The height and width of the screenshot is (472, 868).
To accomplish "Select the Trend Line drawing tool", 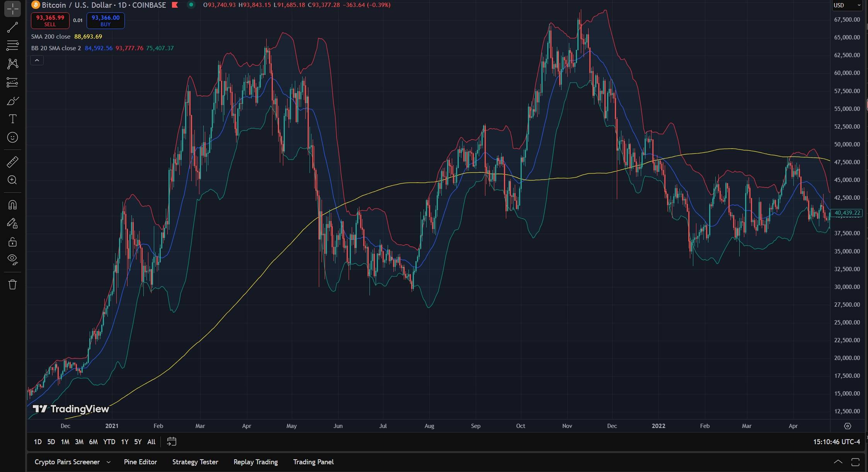I will (x=12, y=27).
